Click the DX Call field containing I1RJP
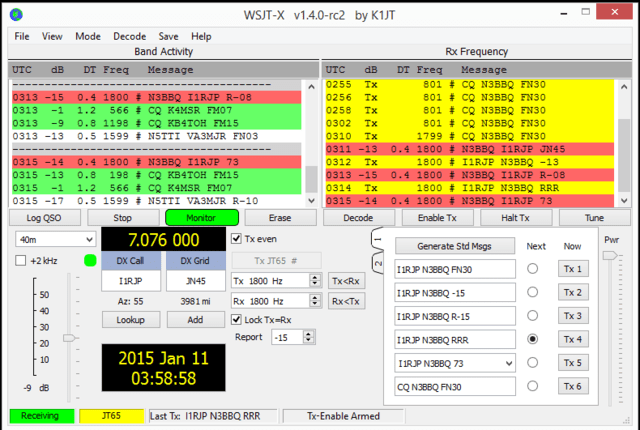The height and width of the screenshot is (430, 640). (x=131, y=281)
